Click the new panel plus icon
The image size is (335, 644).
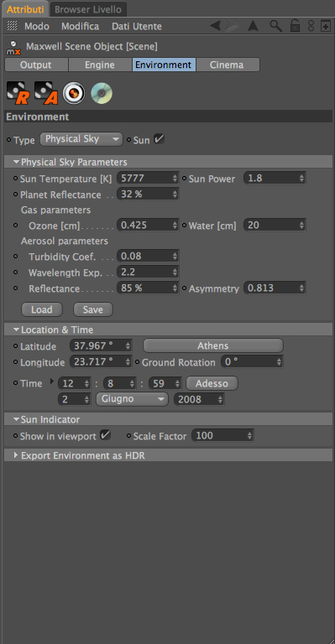coord(326,26)
